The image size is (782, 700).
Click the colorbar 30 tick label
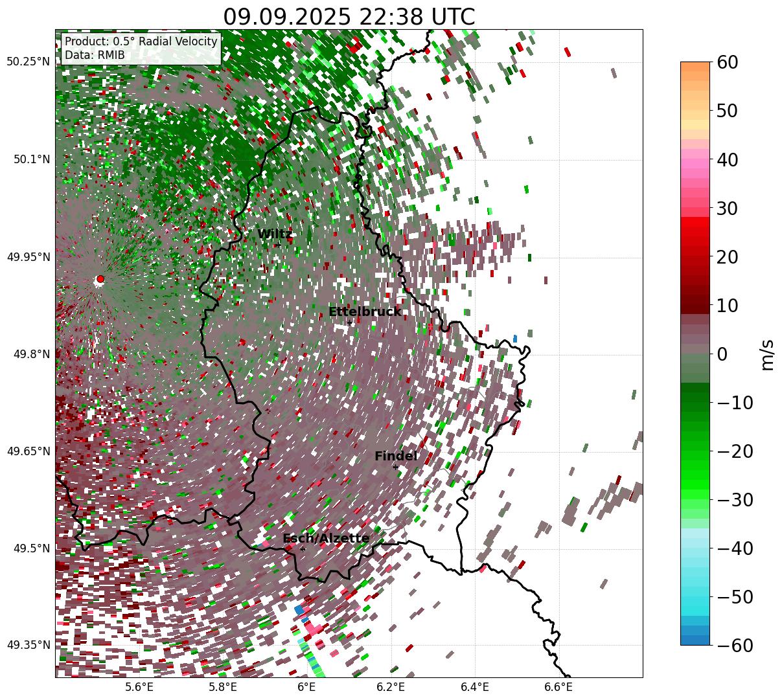(x=726, y=209)
